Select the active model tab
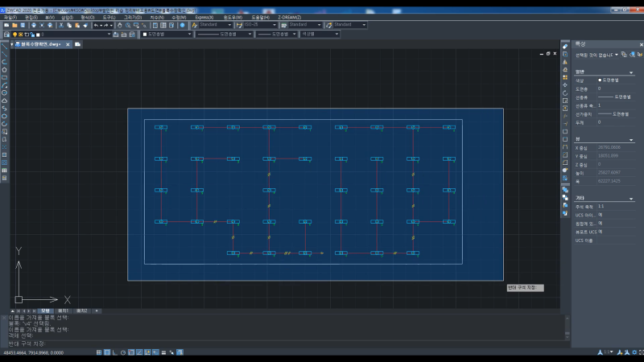 tap(45, 311)
